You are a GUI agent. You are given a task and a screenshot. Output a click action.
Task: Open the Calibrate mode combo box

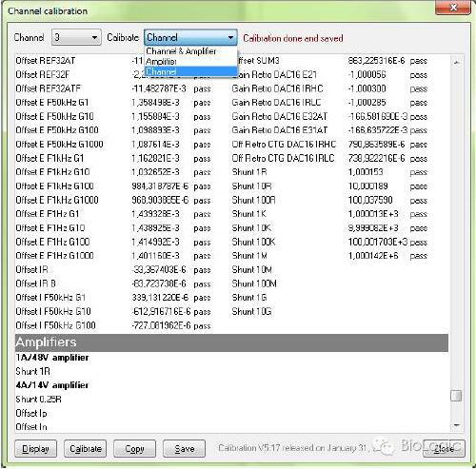tap(190, 37)
